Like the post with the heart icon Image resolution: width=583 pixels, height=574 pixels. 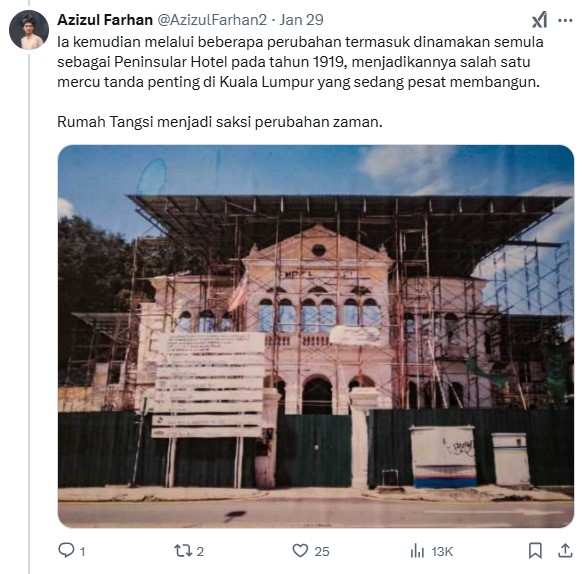300,551
